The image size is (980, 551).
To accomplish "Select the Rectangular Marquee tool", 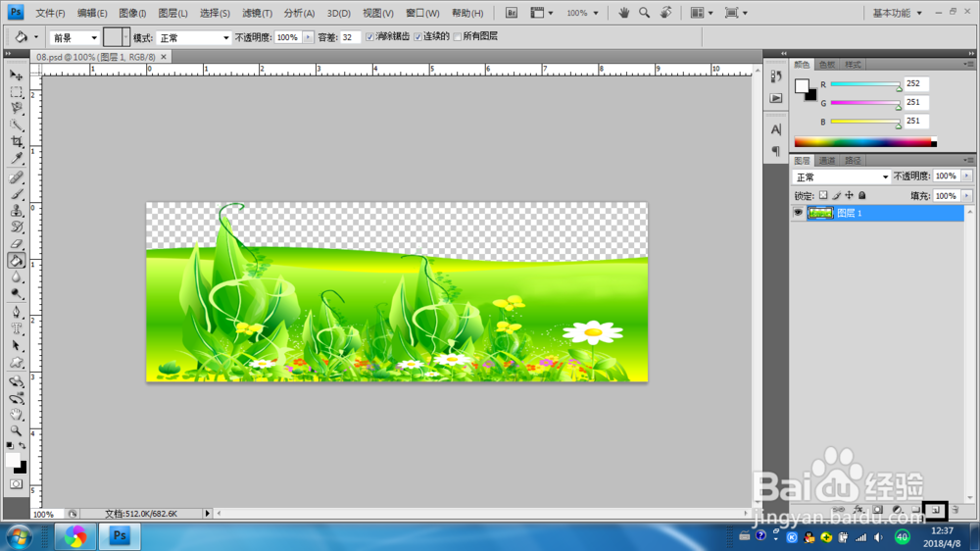I will click(17, 92).
